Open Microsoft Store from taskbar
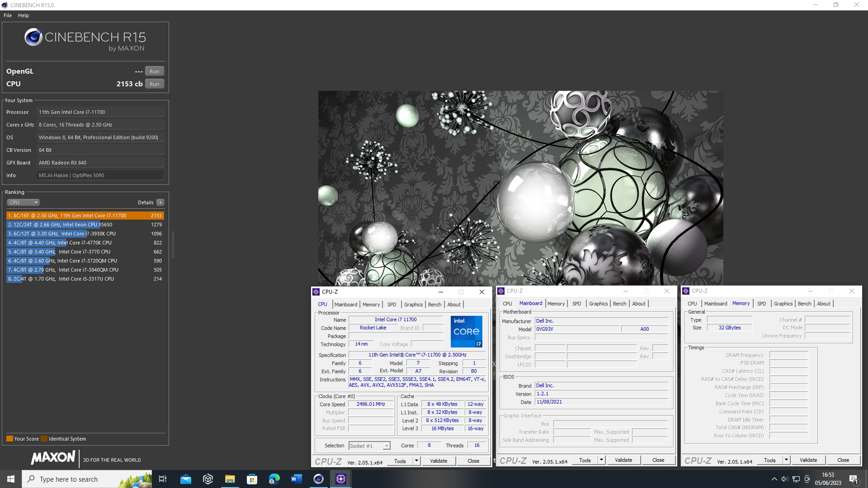The width and height of the screenshot is (868, 488). pos(252,479)
